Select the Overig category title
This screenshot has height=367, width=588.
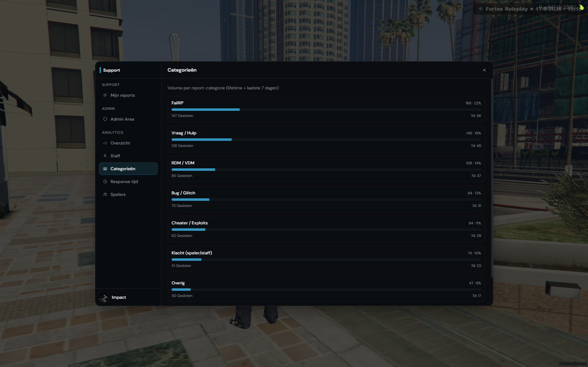coord(178,283)
